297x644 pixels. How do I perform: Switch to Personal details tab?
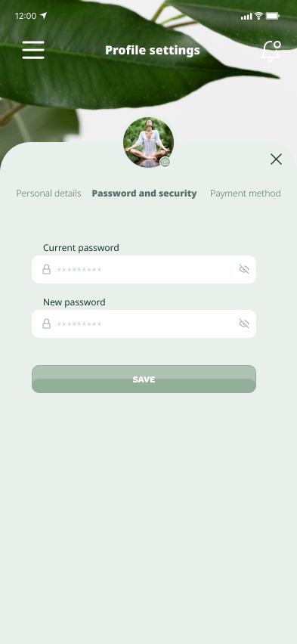pos(48,194)
